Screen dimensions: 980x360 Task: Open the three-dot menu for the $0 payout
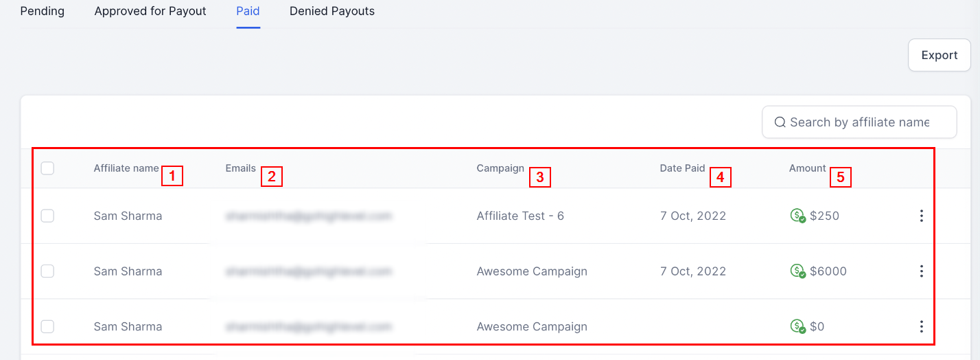coord(921,326)
